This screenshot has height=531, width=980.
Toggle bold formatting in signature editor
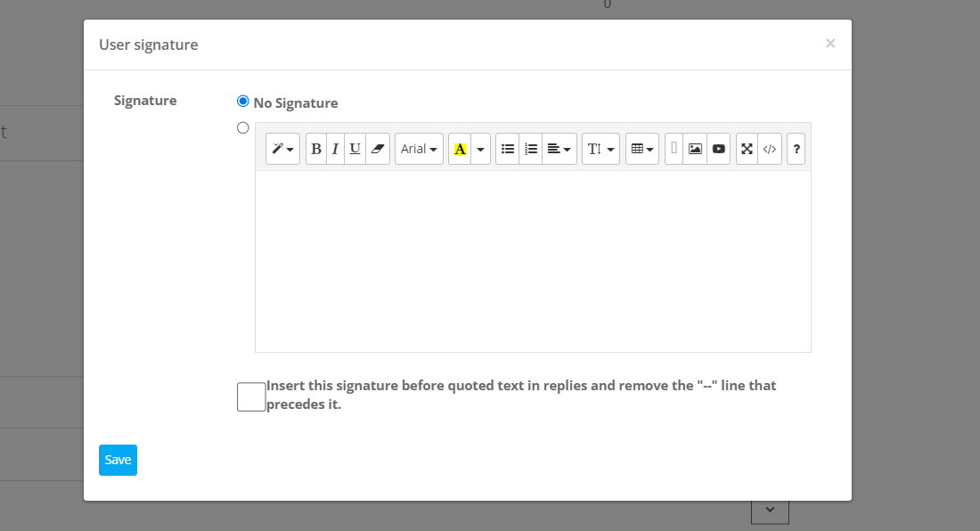pos(316,149)
